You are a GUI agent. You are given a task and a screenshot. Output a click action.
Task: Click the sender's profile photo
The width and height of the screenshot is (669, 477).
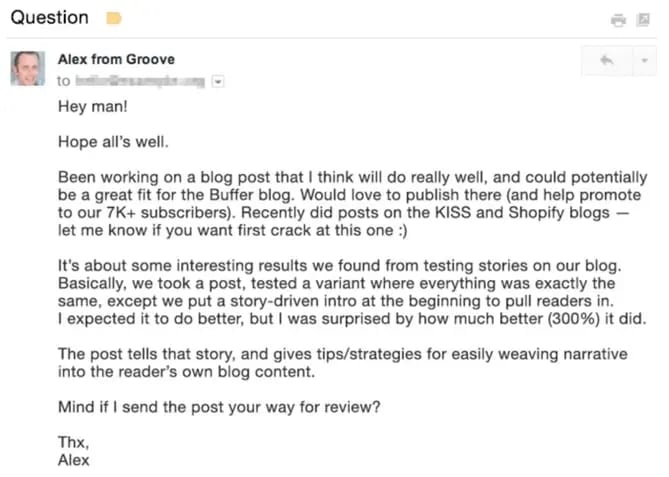coord(28,68)
